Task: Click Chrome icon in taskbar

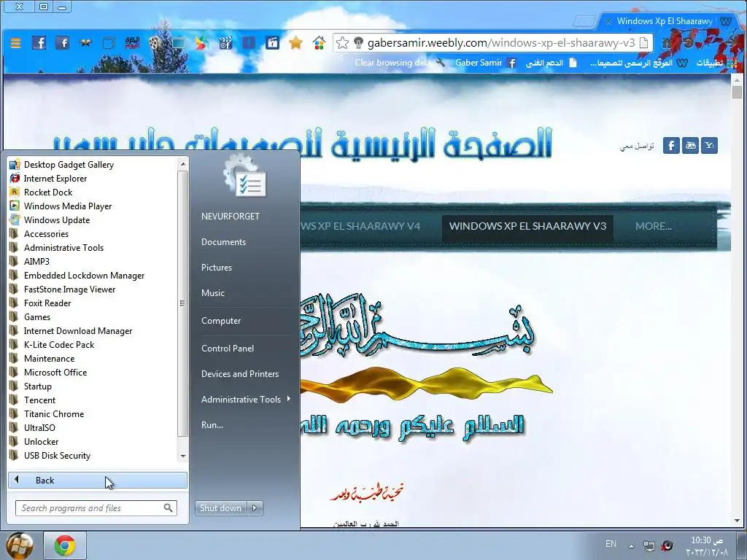Action: (x=65, y=545)
